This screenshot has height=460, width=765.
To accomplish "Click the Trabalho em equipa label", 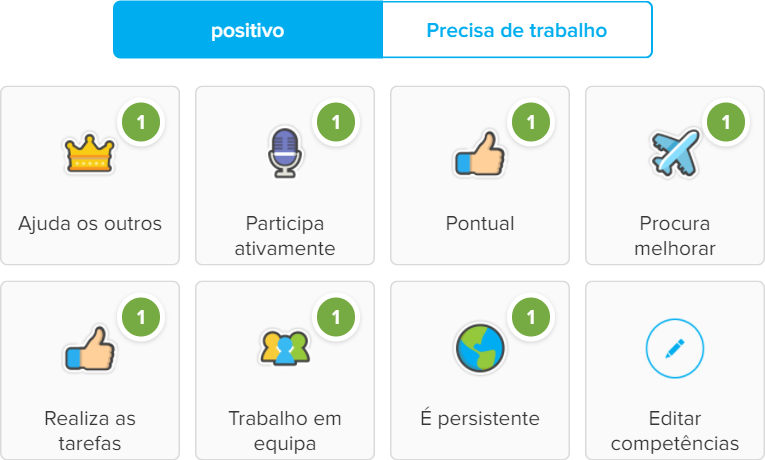I will click(285, 431).
